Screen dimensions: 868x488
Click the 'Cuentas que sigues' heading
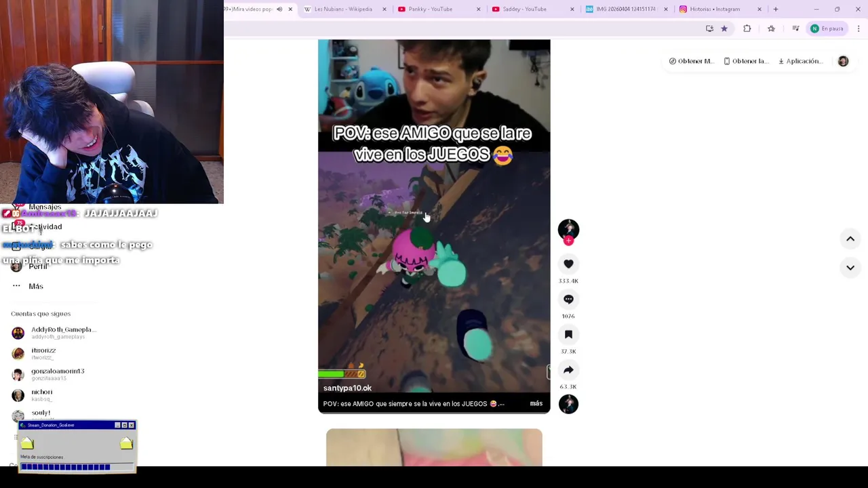[x=41, y=314]
